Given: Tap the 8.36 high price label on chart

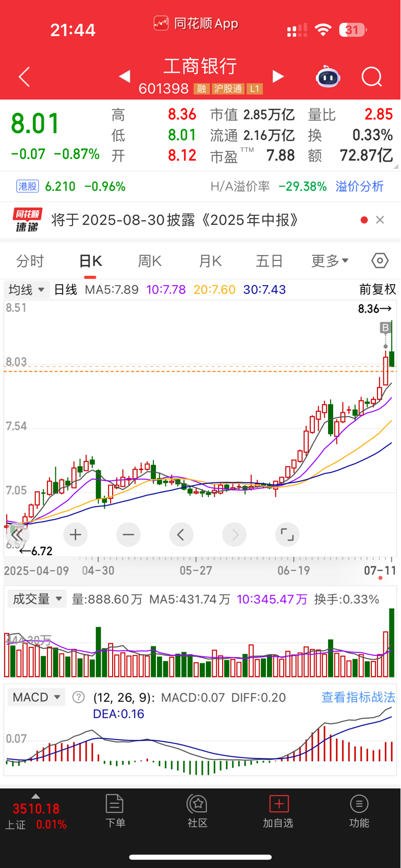Looking at the screenshot, I should (x=374, y=309).
